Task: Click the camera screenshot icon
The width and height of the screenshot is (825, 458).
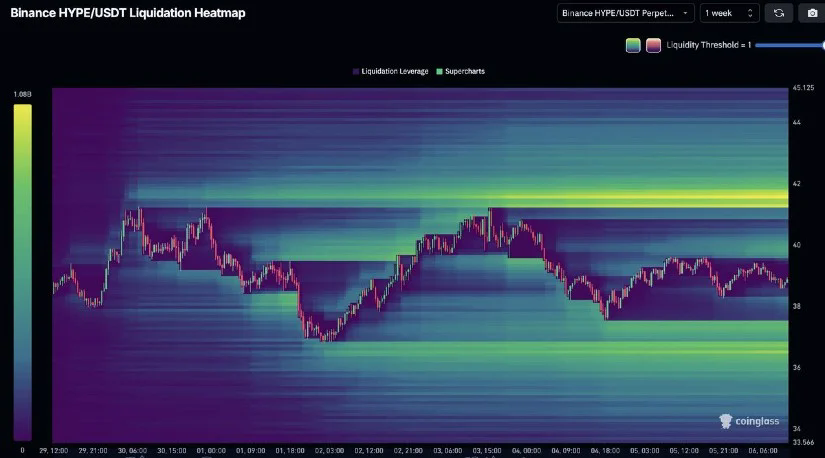Action: (x=812, y=13)
